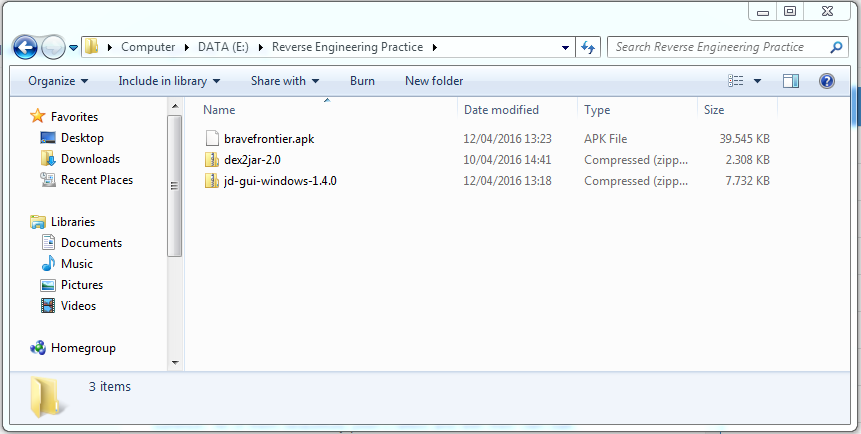Image resolution: width=861 pixels, height=434 pixels.
Task: Select Libraries in the navigation pane
Action: (72, 222)
